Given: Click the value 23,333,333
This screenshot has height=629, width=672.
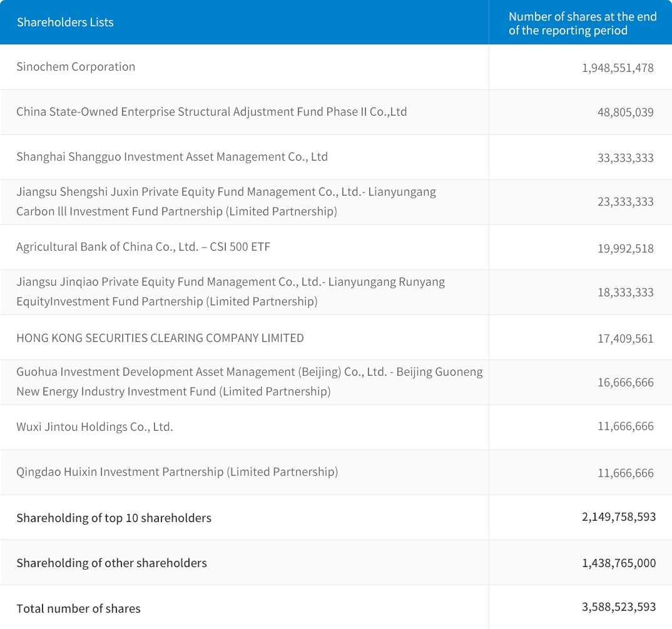Looking at the screenshot, I should (x=625, y=202).
